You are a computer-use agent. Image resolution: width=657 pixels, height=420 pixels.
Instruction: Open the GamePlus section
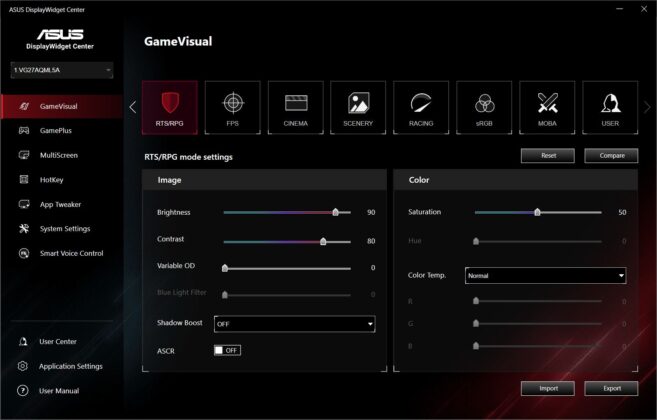coord(56,131)
